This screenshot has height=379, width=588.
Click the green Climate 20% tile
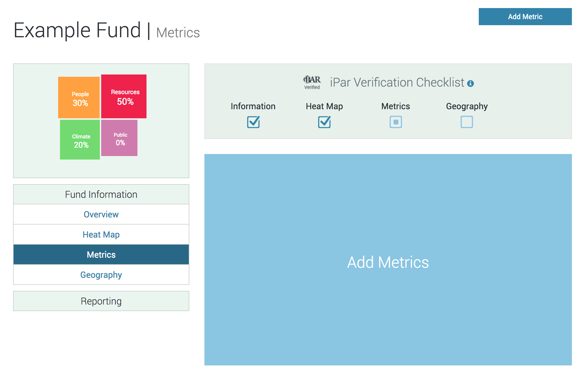click(80, 140)
